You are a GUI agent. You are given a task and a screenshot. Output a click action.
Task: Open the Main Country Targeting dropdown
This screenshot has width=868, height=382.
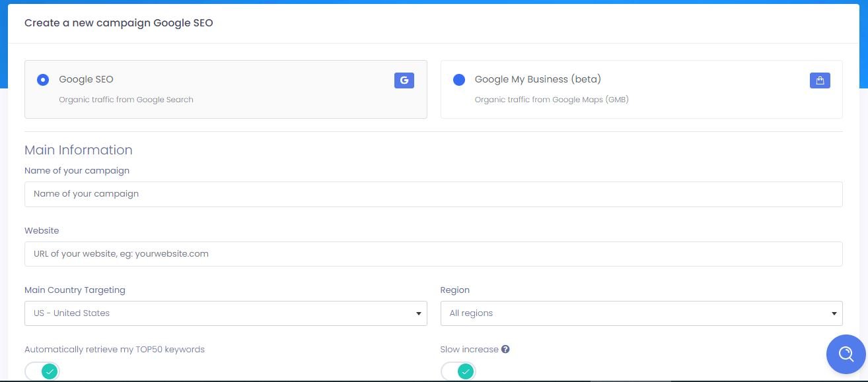[x=226, y=313]
